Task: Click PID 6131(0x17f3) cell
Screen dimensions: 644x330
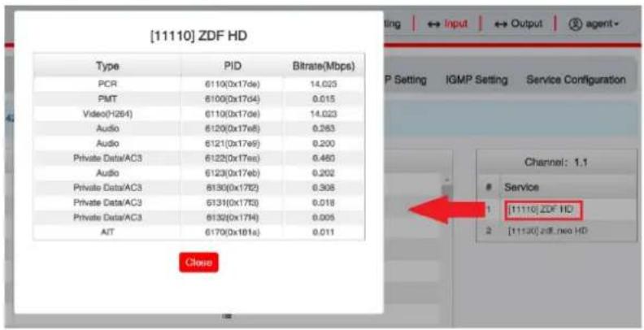Action: (x=233, y=202)
